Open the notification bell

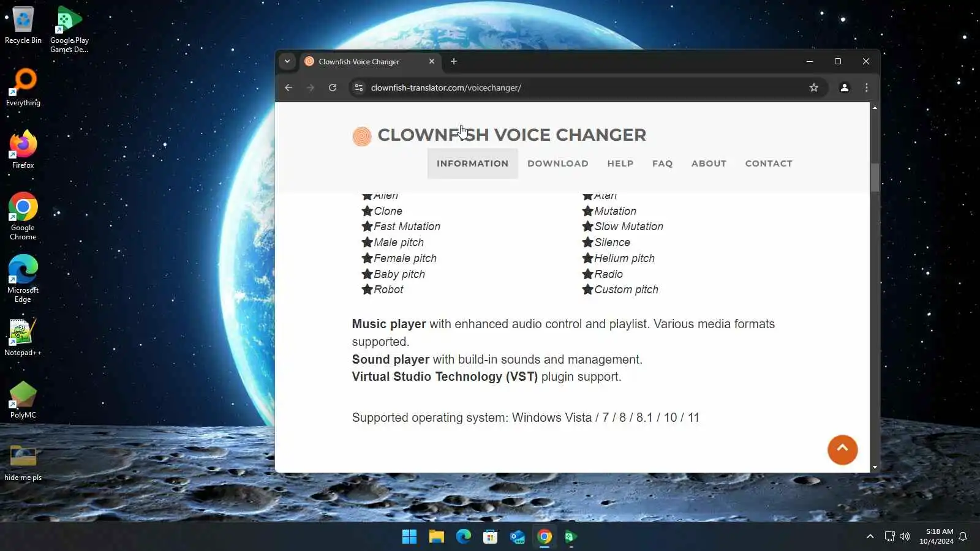point(963,536)
